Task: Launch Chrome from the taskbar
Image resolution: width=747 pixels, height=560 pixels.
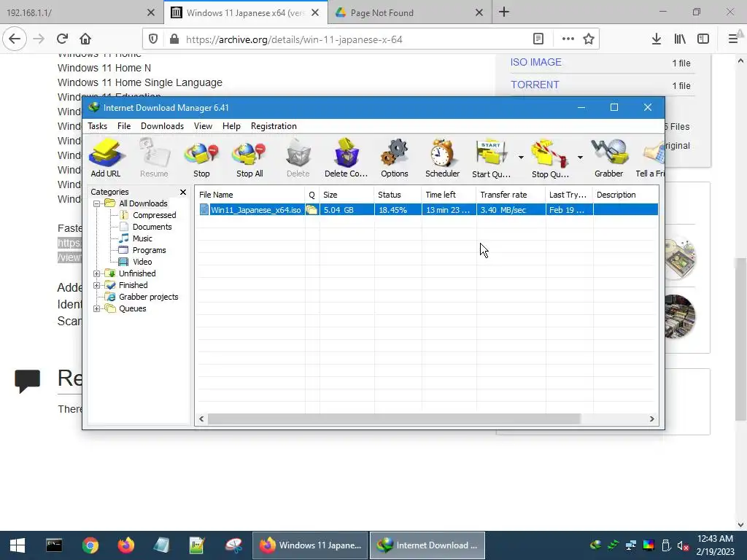Action: (90, 545)
